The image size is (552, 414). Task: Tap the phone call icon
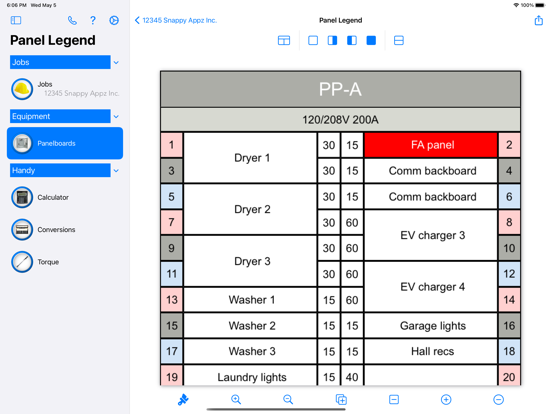pyautogui.click(x=72, y=20)
